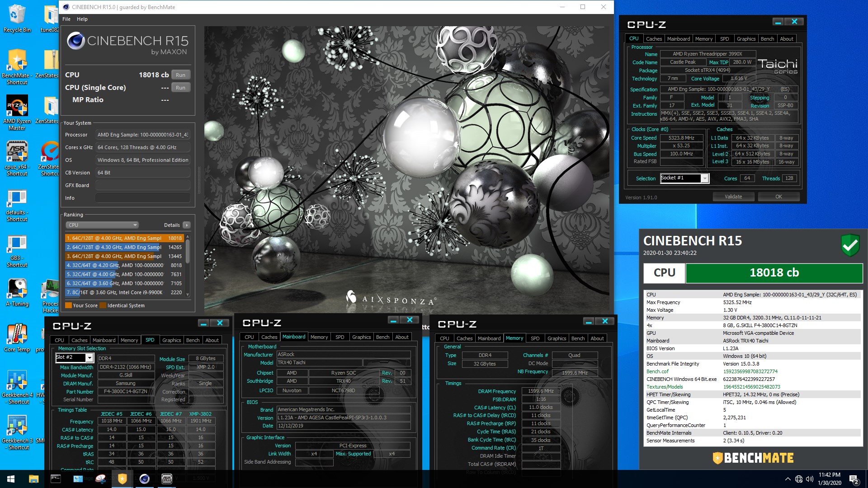Select ranking row 2 with score 14265
Image resolution: width=868 pixels, height=488 pixels.
(x=124, y=247)
